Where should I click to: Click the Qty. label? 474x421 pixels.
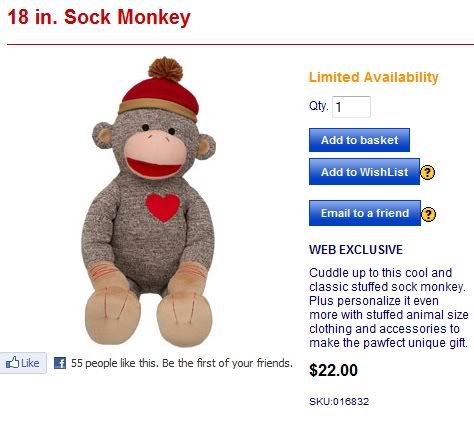319,106
